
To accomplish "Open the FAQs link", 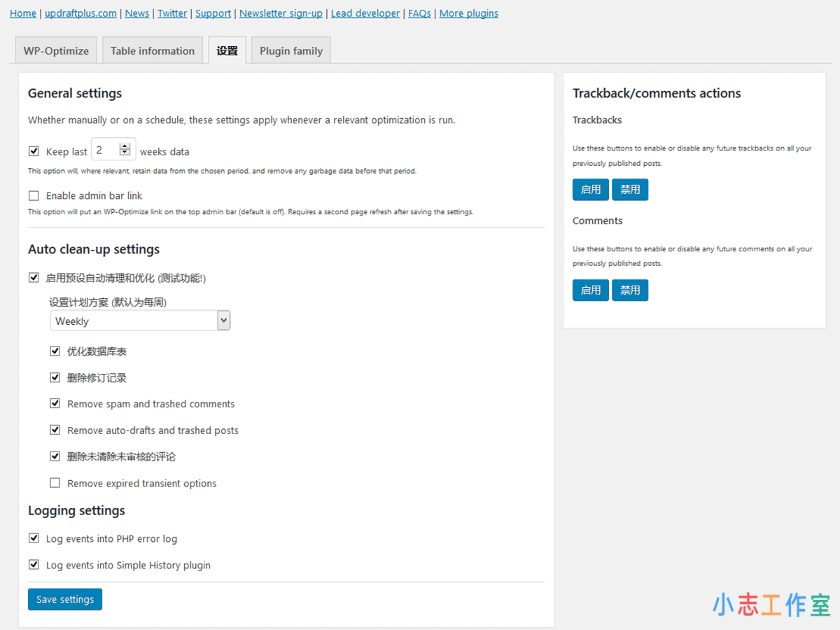I will coord(419,13).
